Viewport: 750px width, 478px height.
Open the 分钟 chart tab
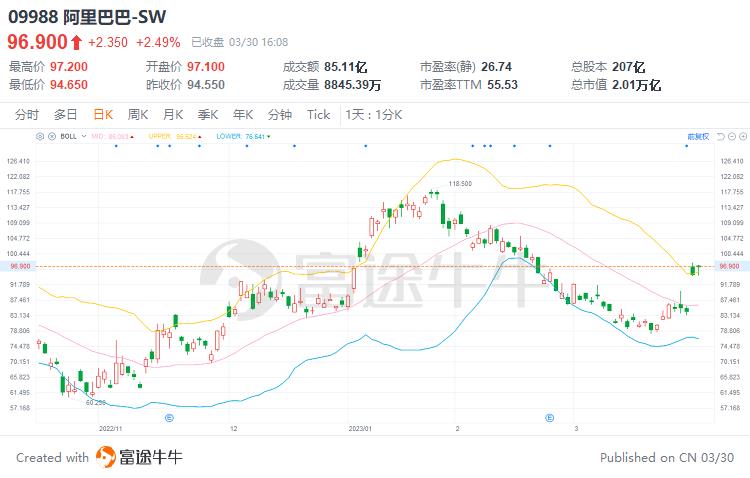click(x=280, y=115)
